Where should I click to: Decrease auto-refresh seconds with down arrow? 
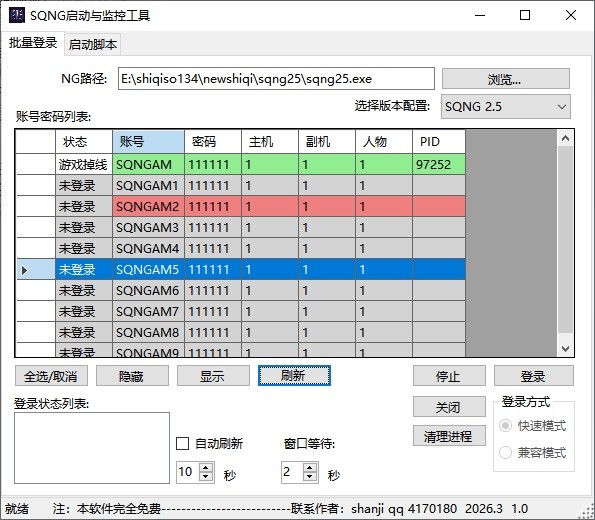pyautogui.click(x=206, y=477)
